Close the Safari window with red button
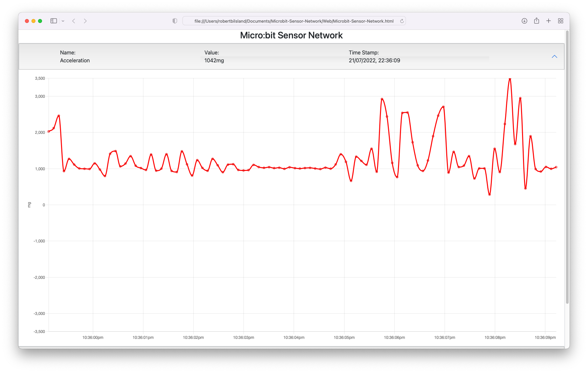This screenshot has height=373, width=588. (27, 21)
